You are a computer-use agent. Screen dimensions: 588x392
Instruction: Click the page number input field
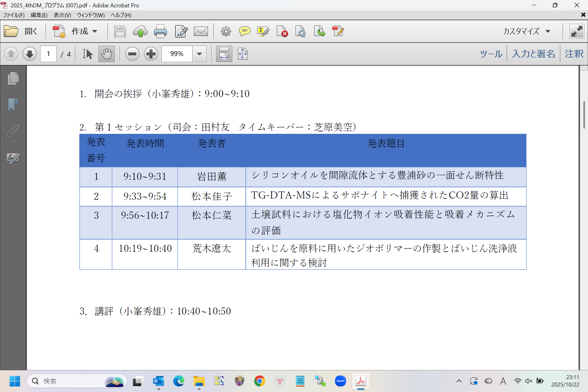48,54
